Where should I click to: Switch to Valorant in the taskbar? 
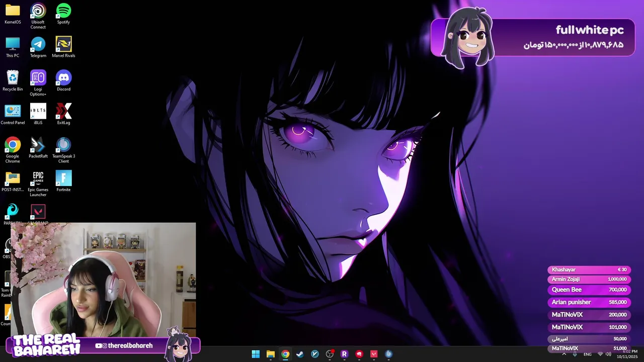point(374,354)
